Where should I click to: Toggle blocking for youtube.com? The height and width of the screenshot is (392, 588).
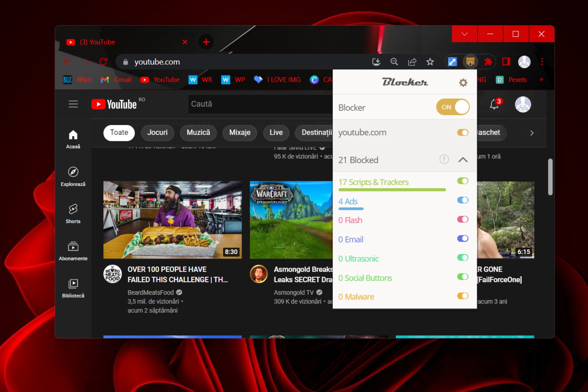463,132
